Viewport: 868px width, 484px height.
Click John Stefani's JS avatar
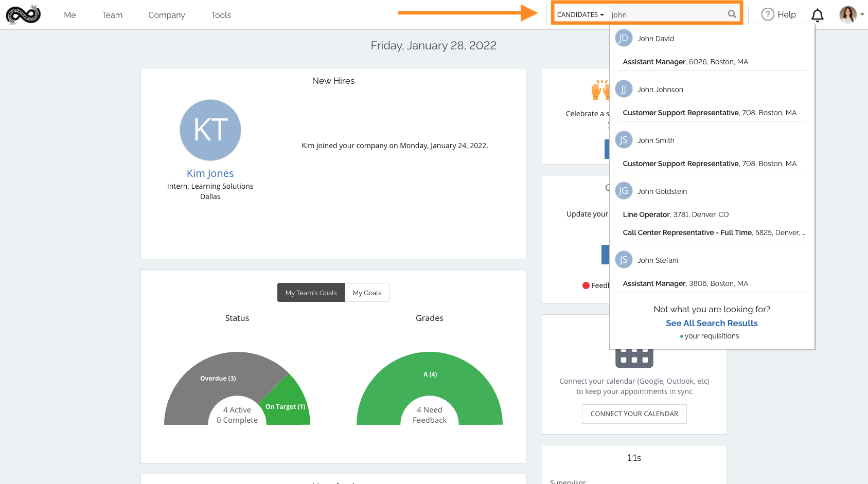tap(624, 260)
